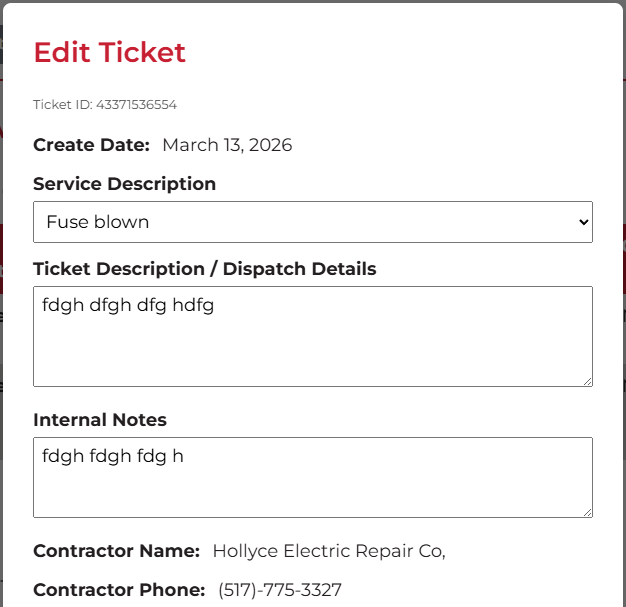
Task: Place cursor in the "fdgh fdgh fdg h" text
Action: pos(113,457)
